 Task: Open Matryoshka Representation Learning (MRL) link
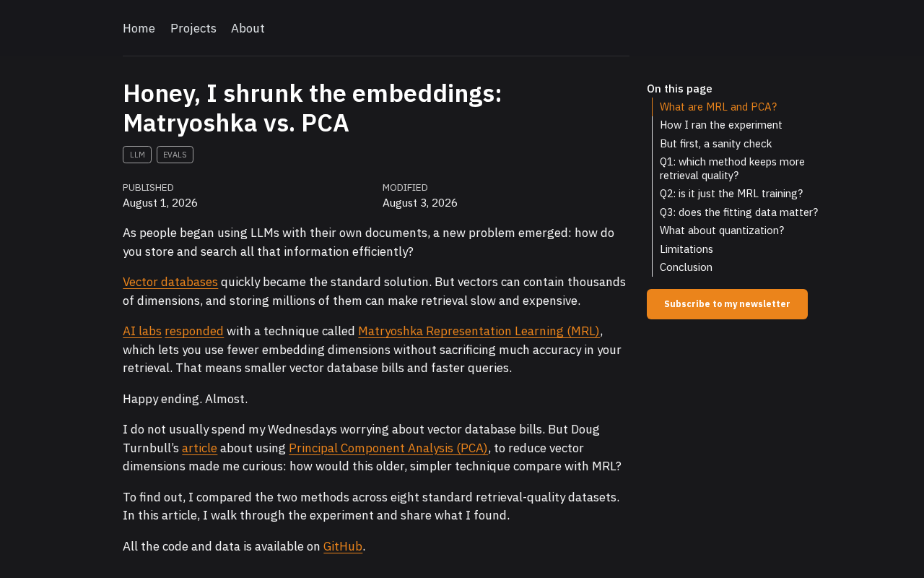pos(479,331)
